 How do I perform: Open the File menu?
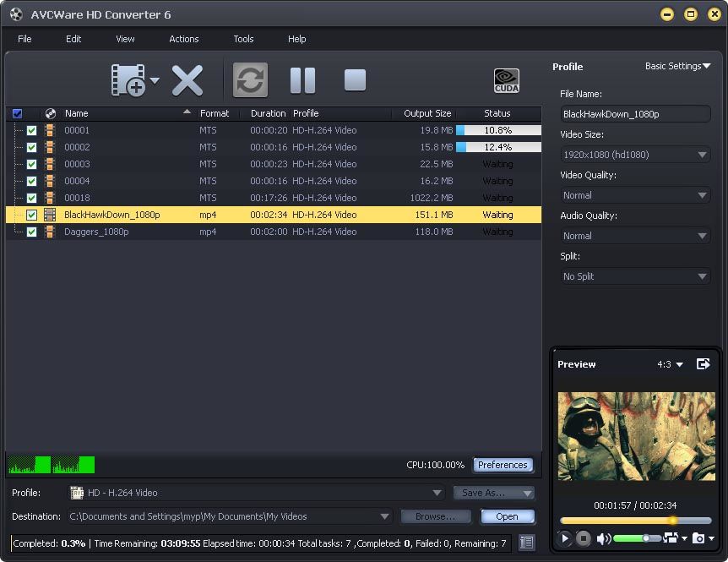24,39
